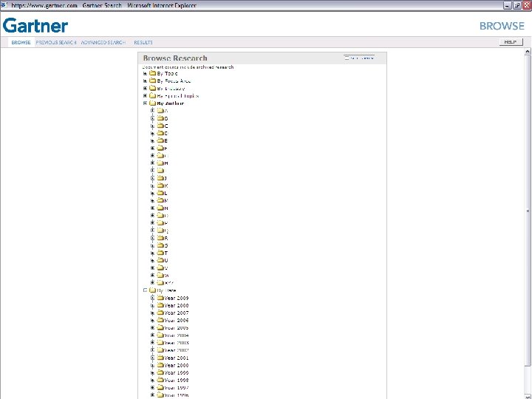This screenshot has width=532, height=399.
Task: Expand the author letter D node
Action: (153, 133)
